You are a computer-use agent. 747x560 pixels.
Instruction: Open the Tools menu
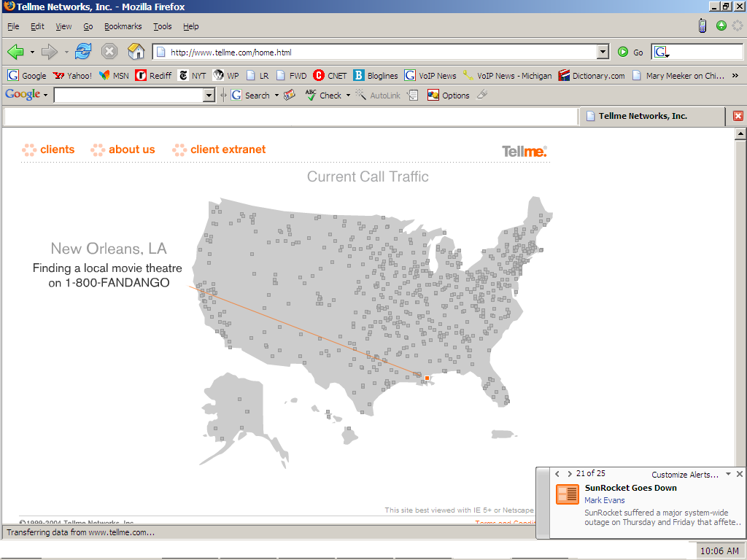click(x=162, y=26)
